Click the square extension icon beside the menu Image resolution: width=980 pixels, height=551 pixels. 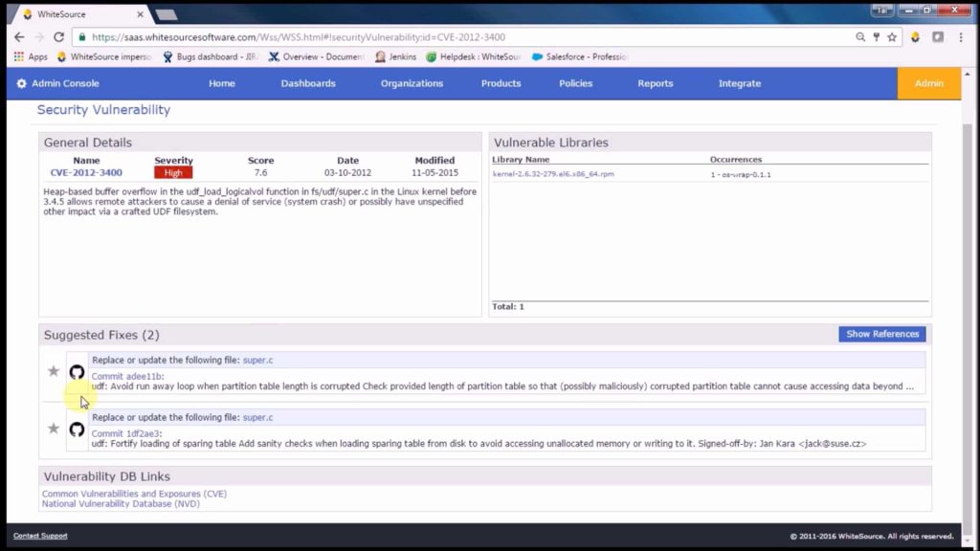point(938,37)
